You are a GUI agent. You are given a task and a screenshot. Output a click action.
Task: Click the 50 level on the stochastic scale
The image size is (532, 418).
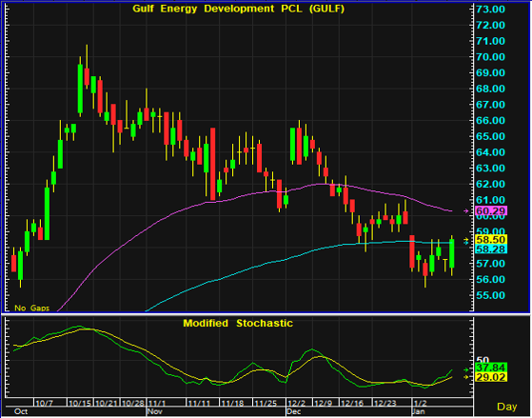[x=483, y=360]
